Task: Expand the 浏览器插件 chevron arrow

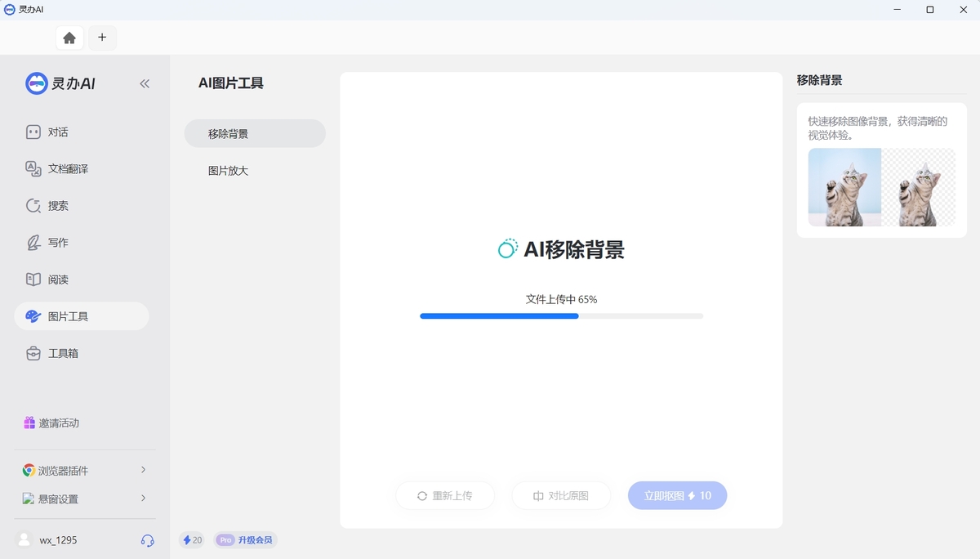Action: 143,470
